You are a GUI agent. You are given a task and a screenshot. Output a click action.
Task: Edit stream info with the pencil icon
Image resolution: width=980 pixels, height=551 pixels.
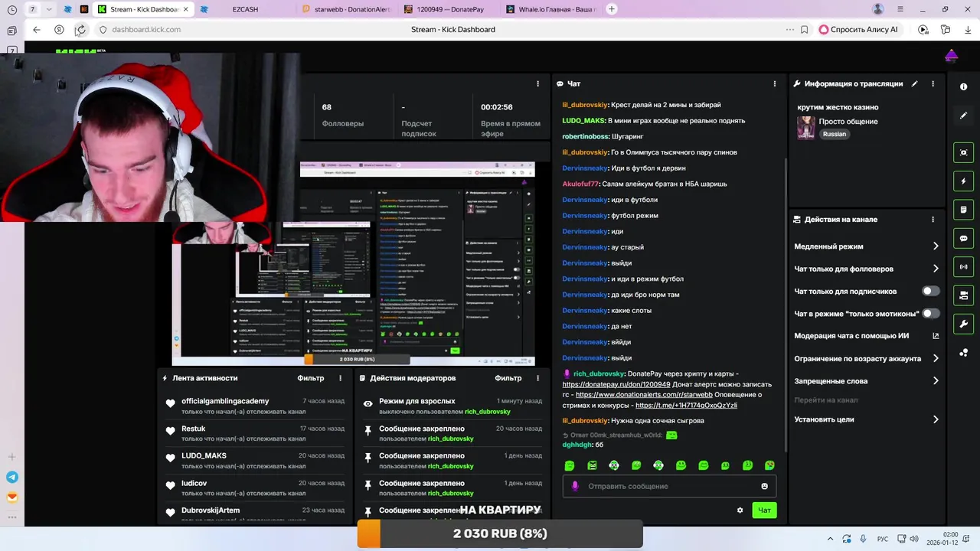pos(914,83)
